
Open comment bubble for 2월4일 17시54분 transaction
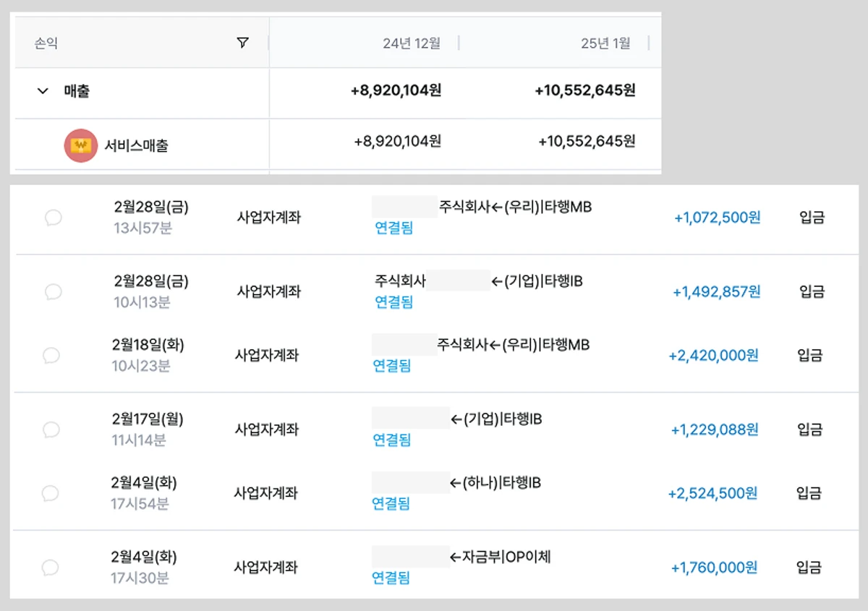(50, 493)
